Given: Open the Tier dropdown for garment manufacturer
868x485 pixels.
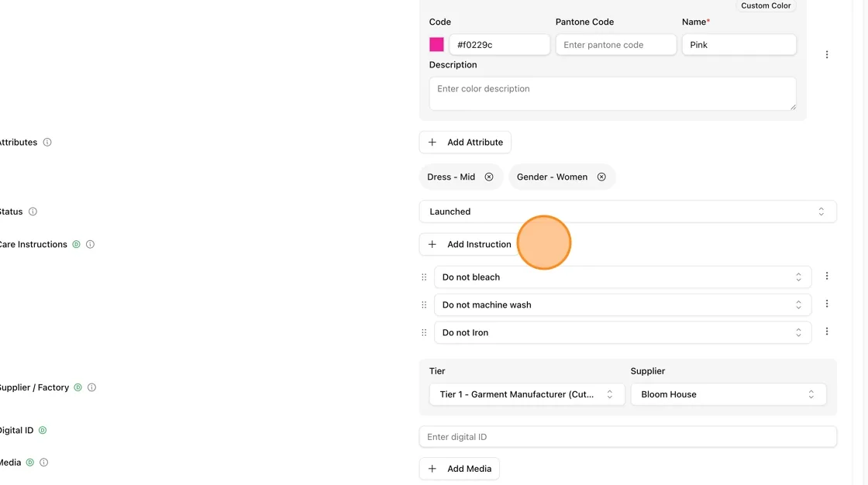Looking at the screenshot, I should 526,395.
